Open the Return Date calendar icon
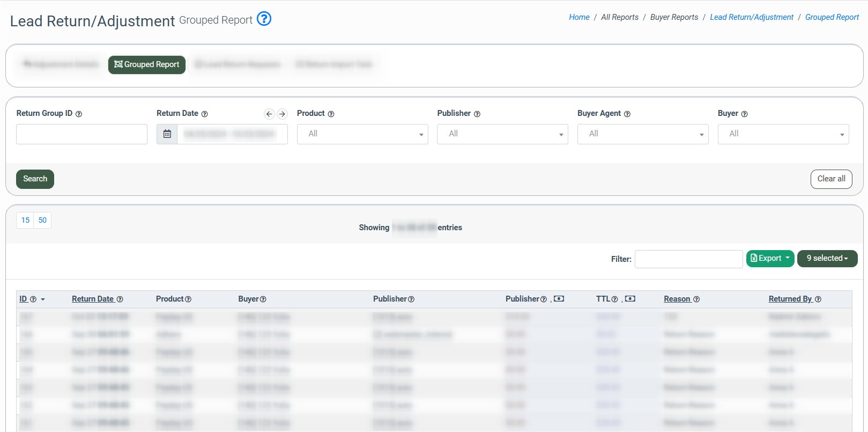The height and width of the screenshot is (432, 868). (167, 134)
